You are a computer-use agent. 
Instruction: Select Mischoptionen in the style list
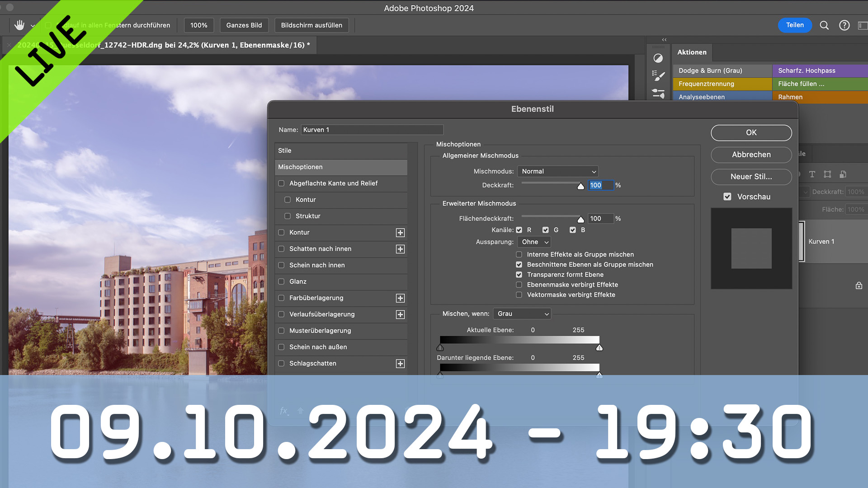(341, 167)
